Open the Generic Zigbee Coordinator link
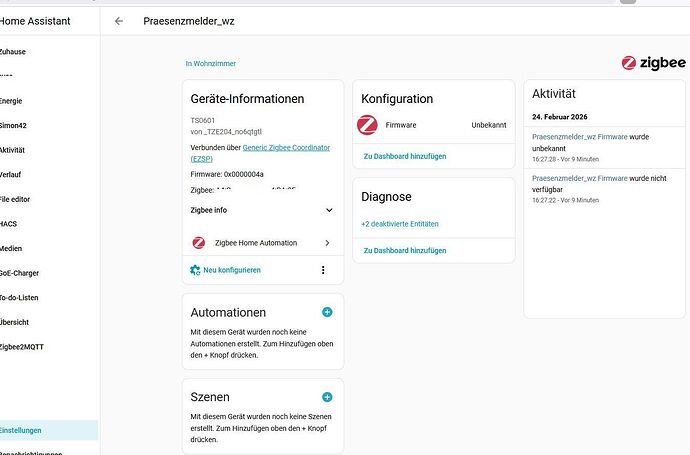Viewport: 690px width, 455px height. pos(260,153)
